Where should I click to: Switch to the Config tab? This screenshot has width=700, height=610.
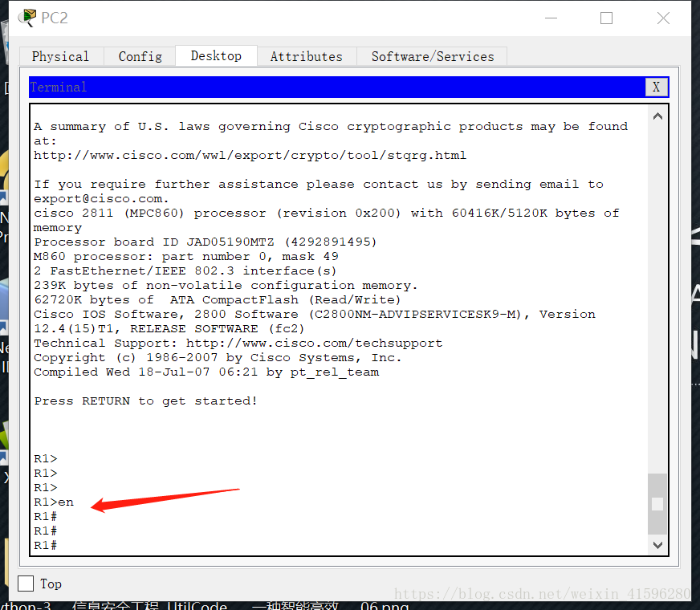coord(140,57)
